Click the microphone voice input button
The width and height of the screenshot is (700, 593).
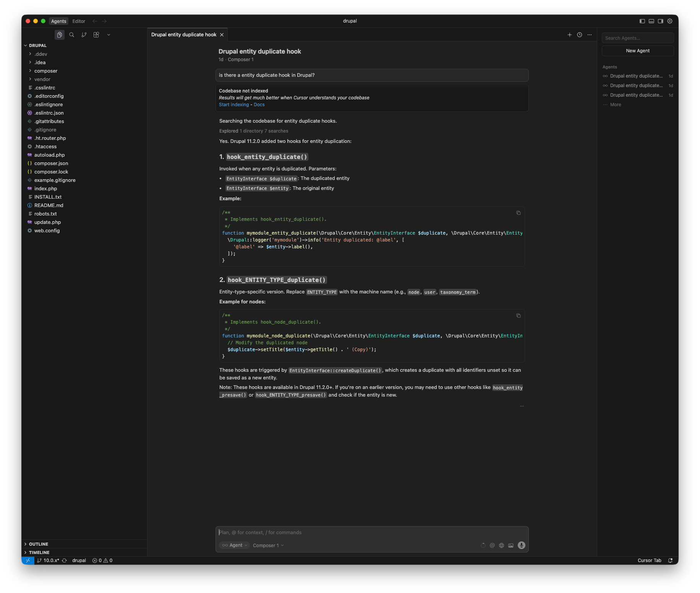pyautogui.click(x=521, y=545)
